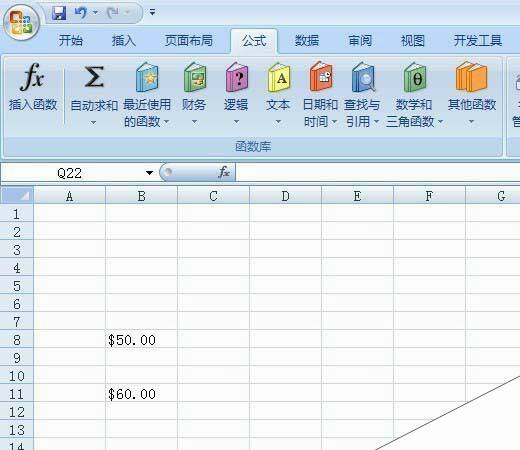Expand the Name Box dropdown arrow

(x=149, y=173)
